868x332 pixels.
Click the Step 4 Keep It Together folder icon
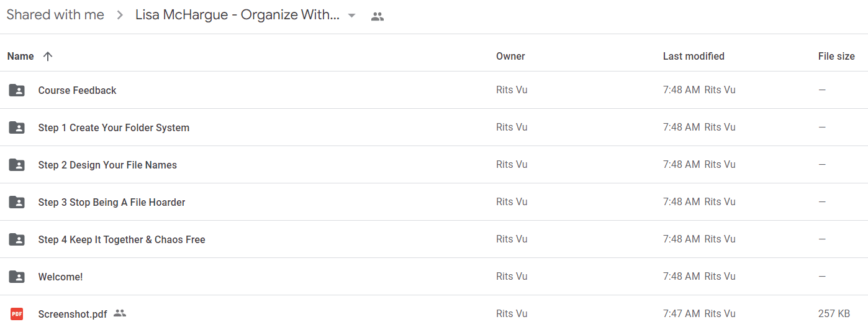coord(17,239)
